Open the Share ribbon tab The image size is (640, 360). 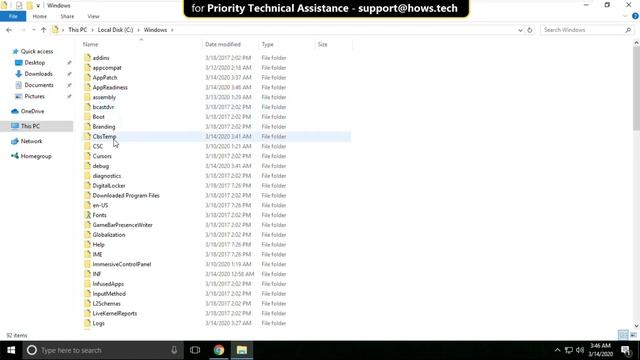[x=67, y=16]
